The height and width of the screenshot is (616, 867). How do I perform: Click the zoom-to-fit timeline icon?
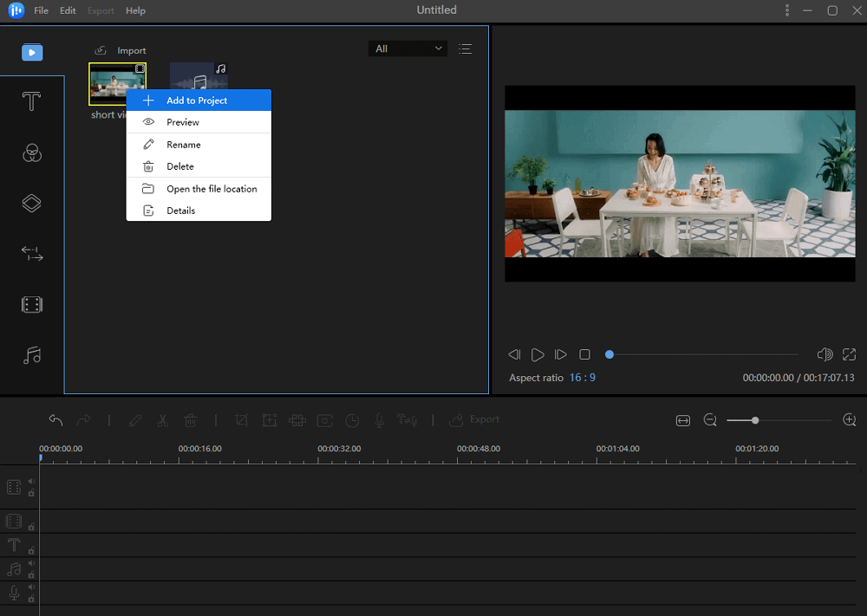point(683,420)
